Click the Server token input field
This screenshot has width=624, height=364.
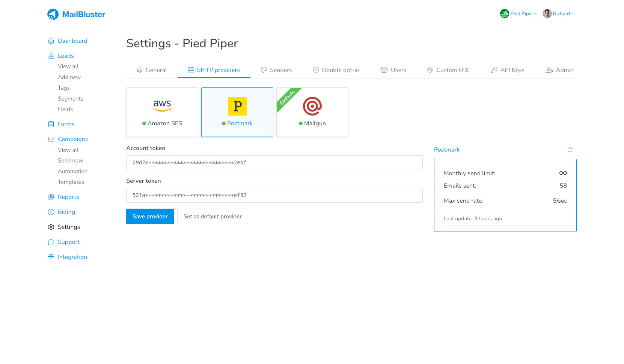274,195
